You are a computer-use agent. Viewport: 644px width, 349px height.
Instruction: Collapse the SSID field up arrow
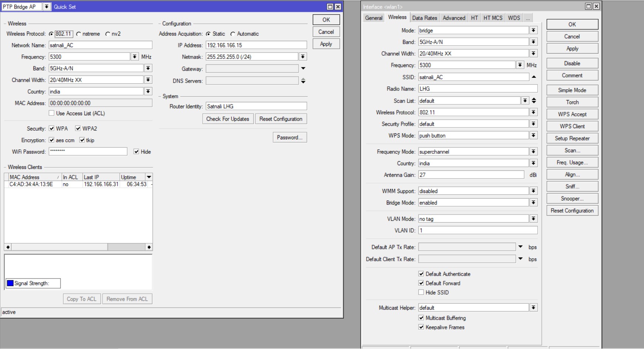coord(534,77)
